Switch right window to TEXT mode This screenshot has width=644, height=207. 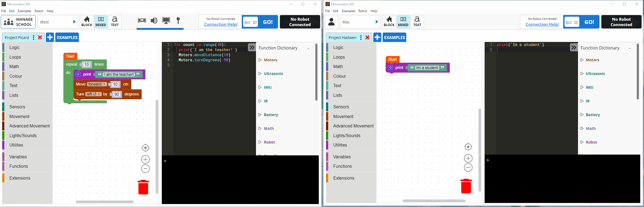tap(417, 22)
